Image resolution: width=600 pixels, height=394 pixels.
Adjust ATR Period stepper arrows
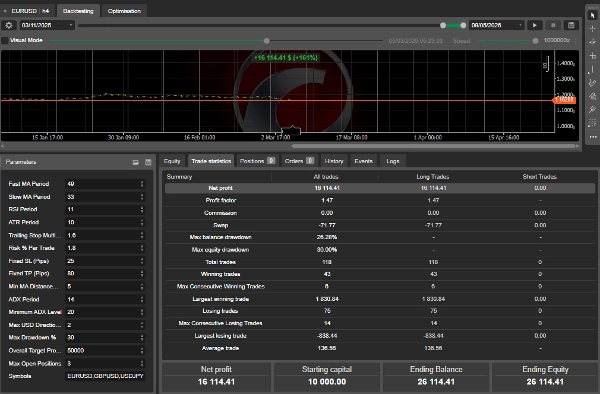142,222
